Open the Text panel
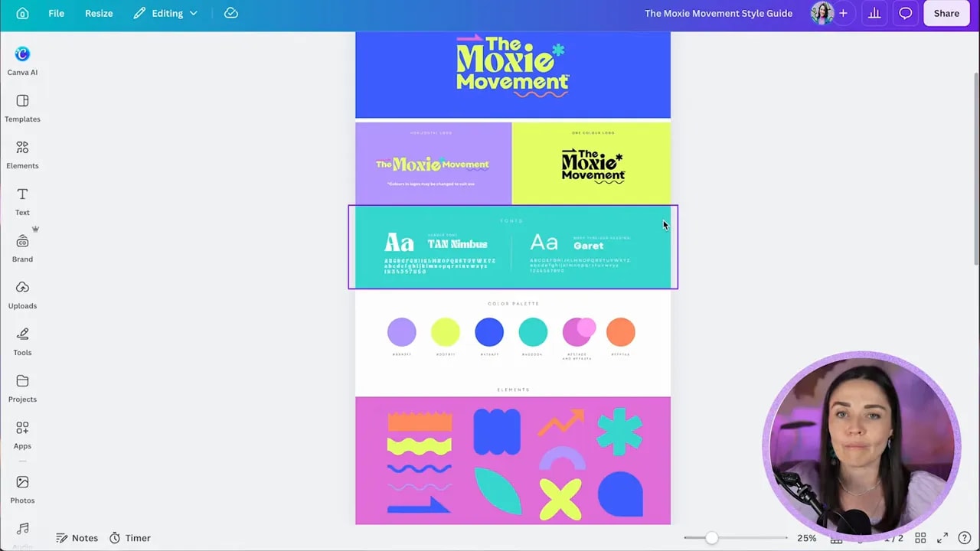Screen dimensions: 980x551 point(22,201)
